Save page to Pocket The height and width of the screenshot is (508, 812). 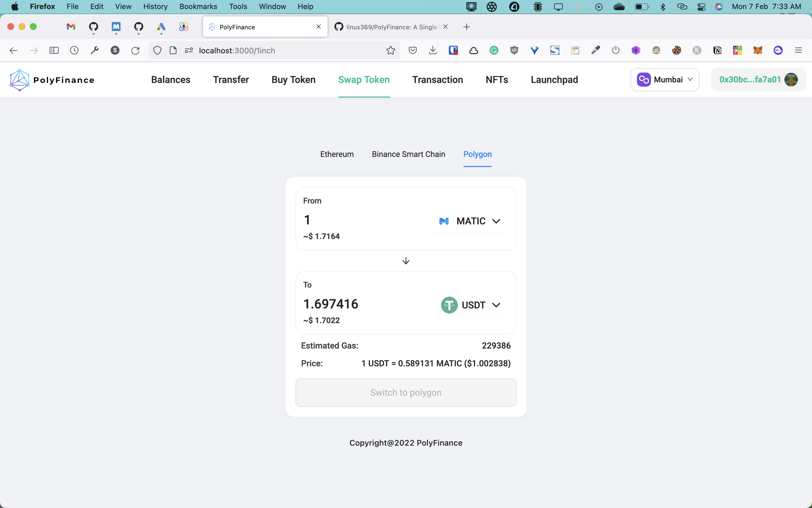413,51
